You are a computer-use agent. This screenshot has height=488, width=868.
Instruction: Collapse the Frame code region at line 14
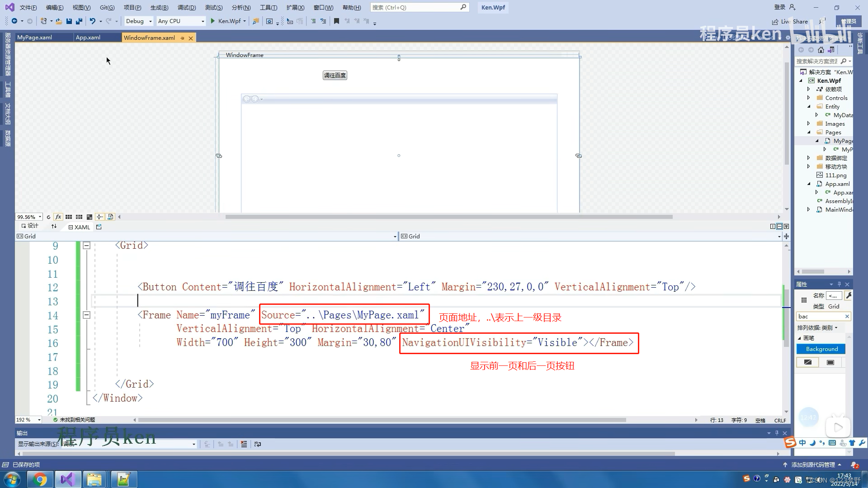(87, 315)
